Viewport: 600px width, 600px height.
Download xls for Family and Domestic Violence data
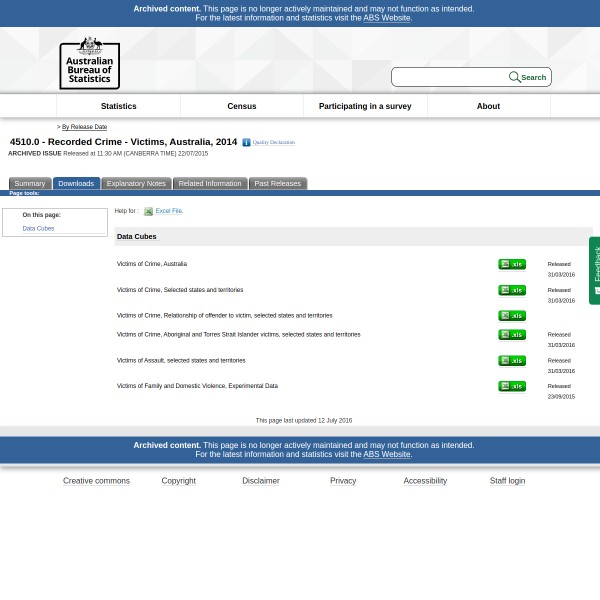coord(511,386)
